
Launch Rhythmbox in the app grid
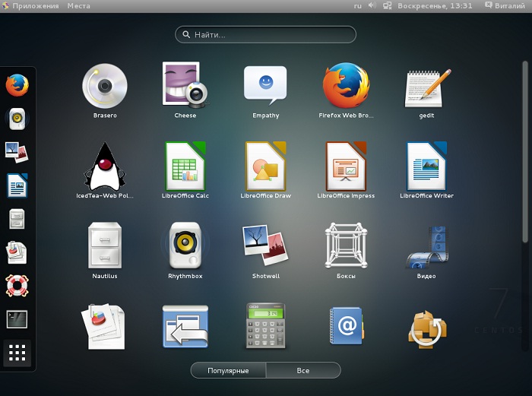pos(185,246)
